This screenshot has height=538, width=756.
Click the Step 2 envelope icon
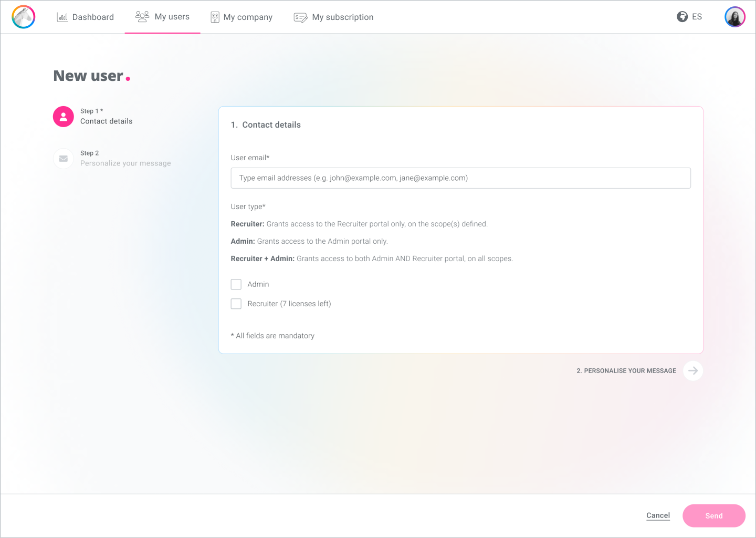[x=64, y=159]
